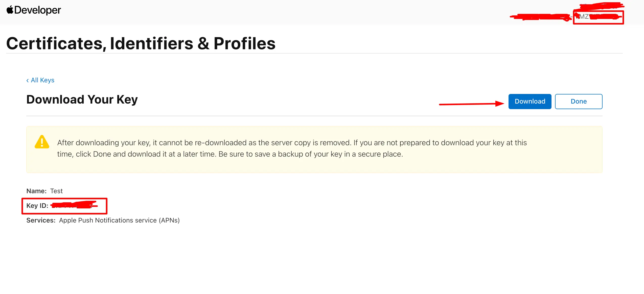Click the back chevron beside All Keys
Viewport: 644px width, 294px height.
click(x=28, y=80)
